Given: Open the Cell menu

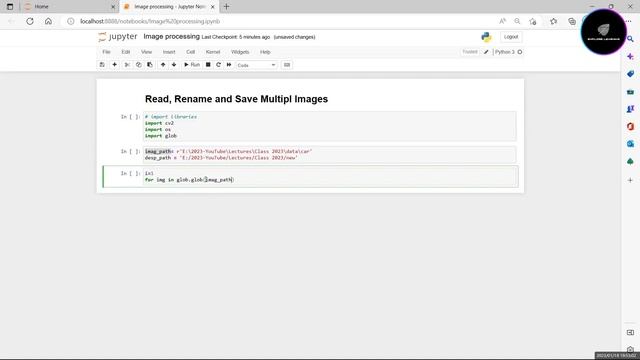Looking at the screenshot, I should click(x=191, y=52).
